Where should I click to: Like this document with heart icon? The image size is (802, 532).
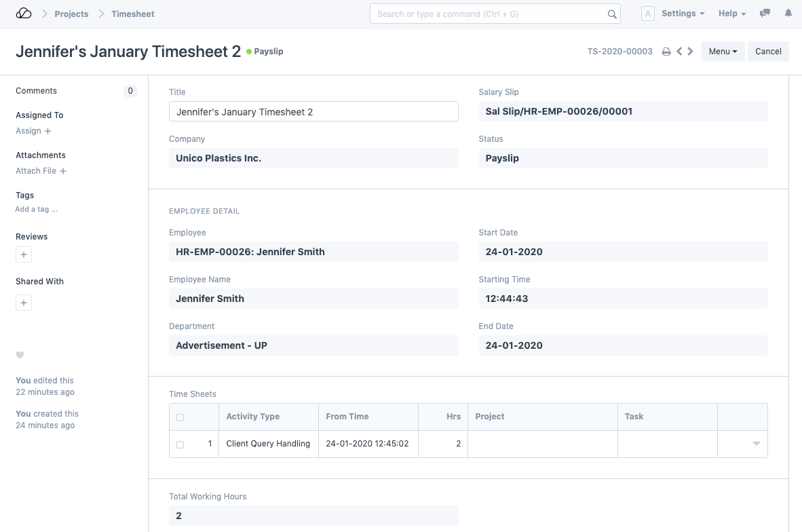(x=20, y=355)
